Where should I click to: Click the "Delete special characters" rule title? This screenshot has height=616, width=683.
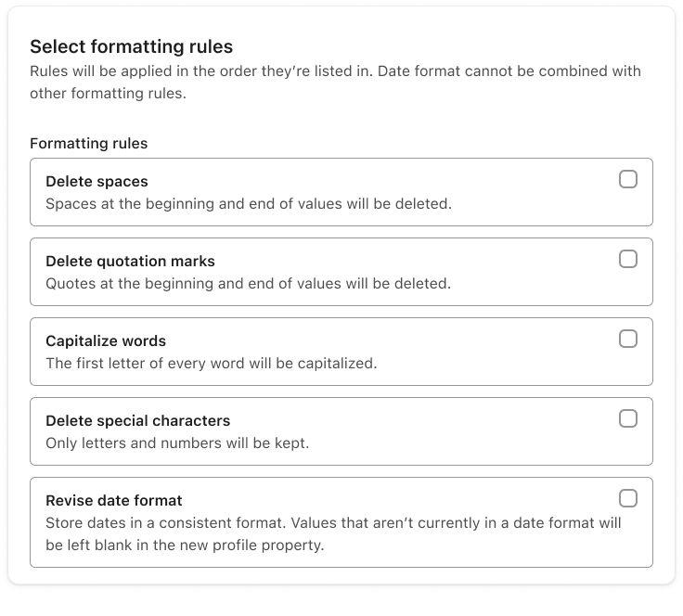pos(137,421)
